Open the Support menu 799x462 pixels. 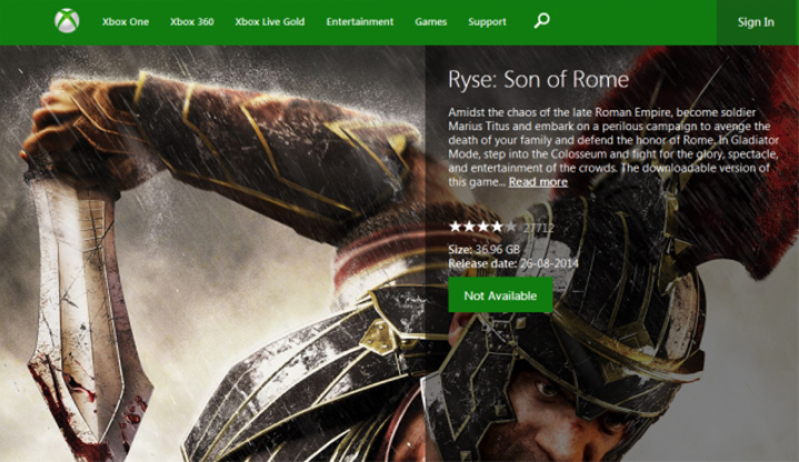(487, 22)
